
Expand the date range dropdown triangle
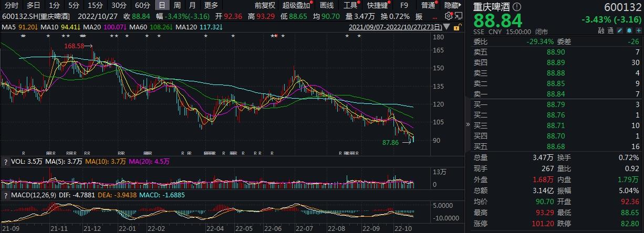[447, 26]
